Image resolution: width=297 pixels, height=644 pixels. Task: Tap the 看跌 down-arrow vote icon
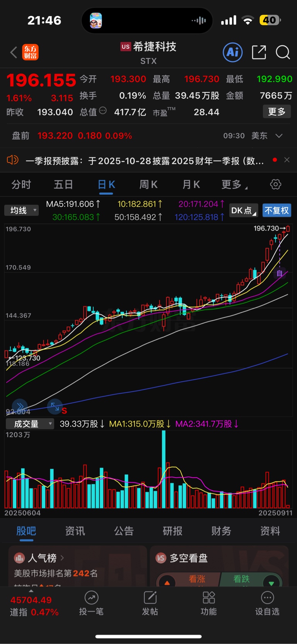click(271, 583)
